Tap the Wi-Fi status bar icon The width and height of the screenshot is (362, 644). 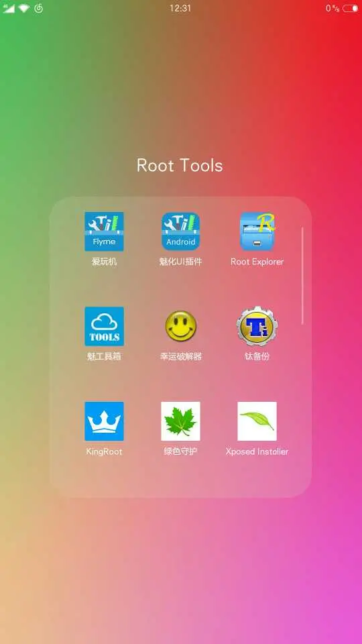(24, 8)
